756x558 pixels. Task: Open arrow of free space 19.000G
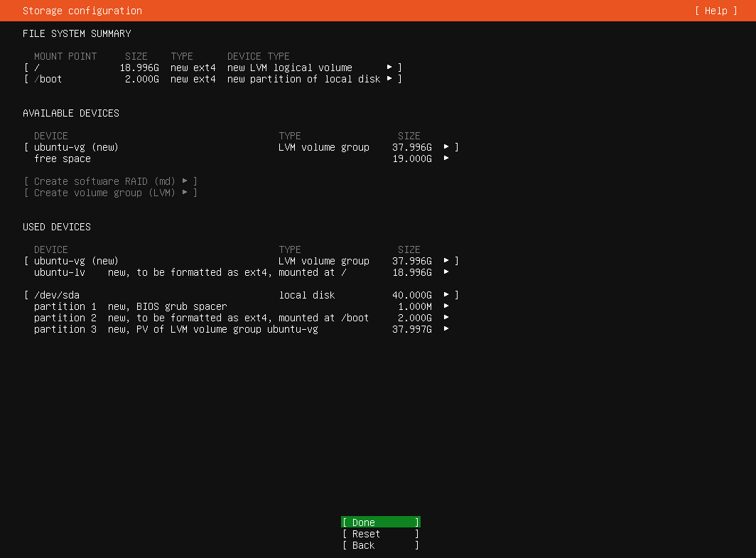pos(446,159)
